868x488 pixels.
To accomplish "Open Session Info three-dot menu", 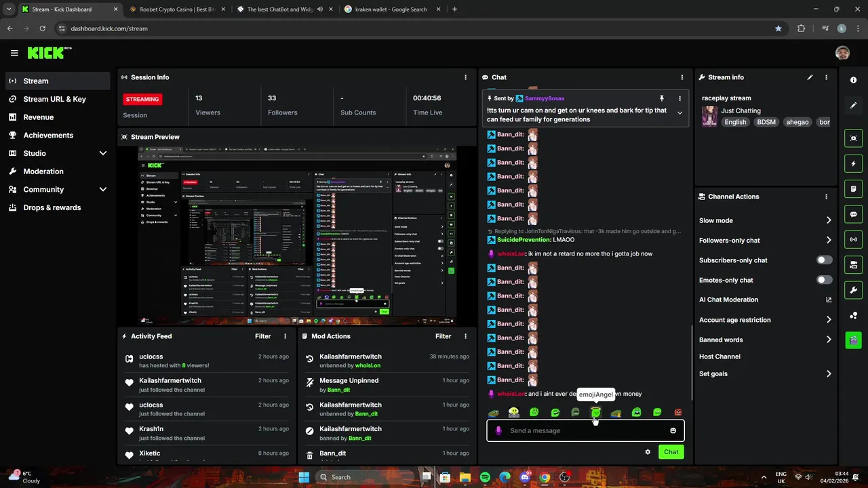I will coord(465,77).
